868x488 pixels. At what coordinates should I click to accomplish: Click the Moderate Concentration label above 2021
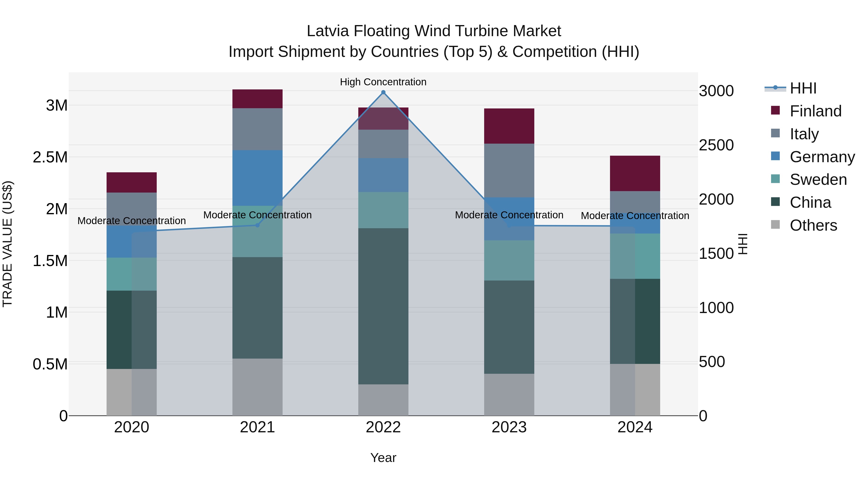[258, 215]
